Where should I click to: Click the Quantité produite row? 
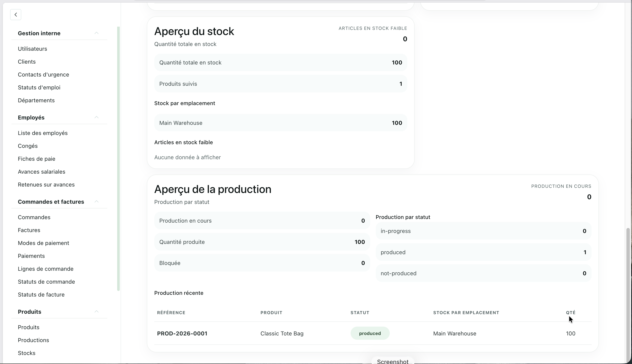coord(262,242)
